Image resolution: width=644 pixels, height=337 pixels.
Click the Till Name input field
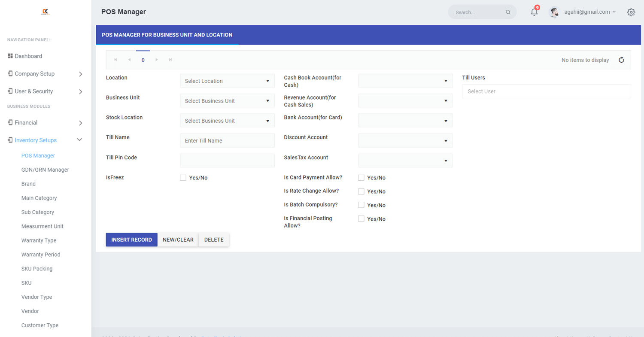click(227, 140)
